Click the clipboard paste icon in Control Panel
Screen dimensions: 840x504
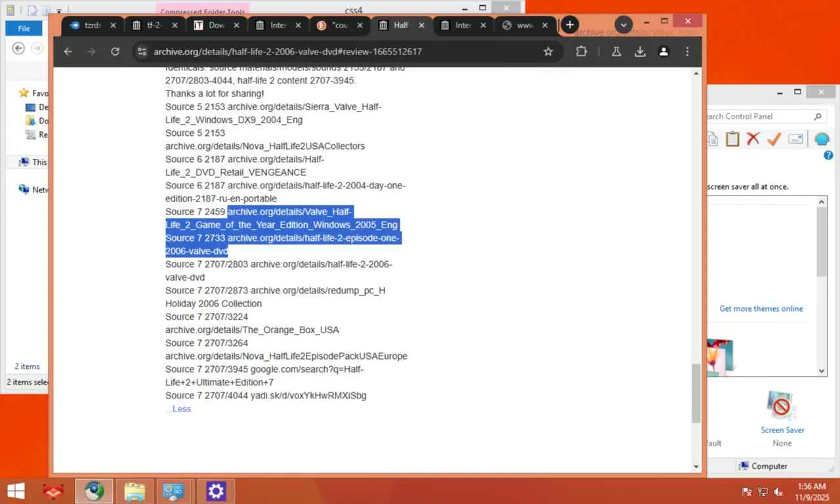point(732,138)
